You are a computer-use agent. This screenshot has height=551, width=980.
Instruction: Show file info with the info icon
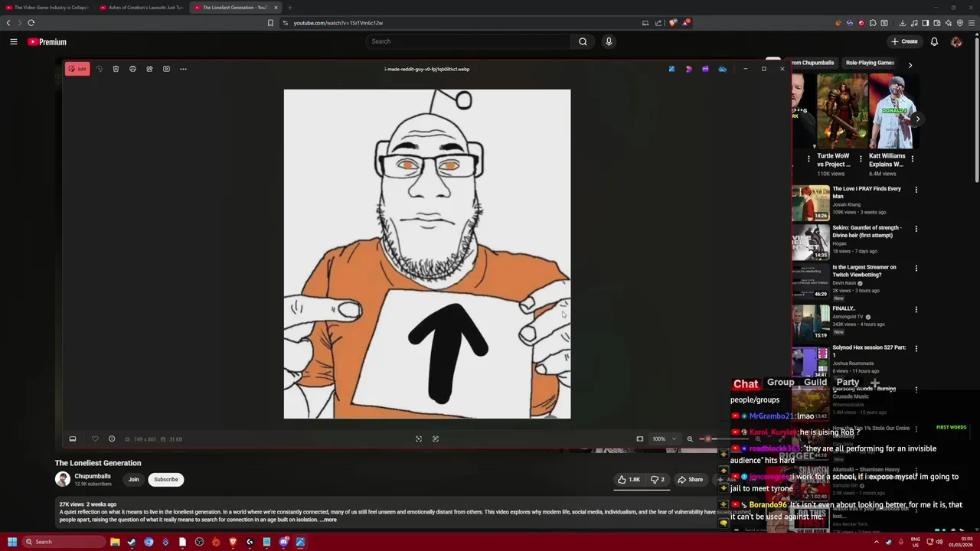pyautogui.click(x=112, y=439)
